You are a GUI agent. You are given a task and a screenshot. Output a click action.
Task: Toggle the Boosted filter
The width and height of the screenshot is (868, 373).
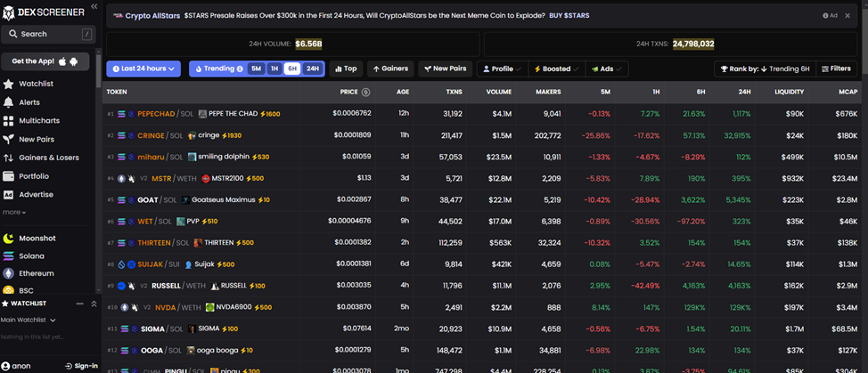pyautogui.click(x=556, y=69)
